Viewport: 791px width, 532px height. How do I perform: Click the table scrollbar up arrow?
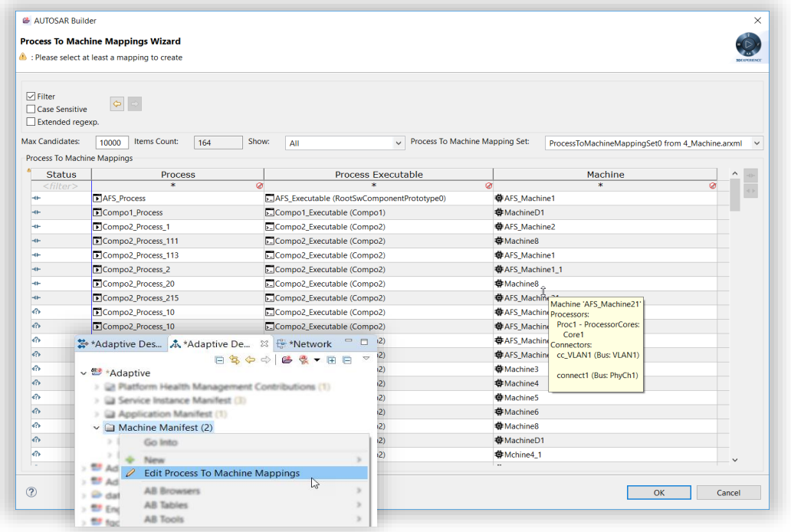(x=735, y=174)
